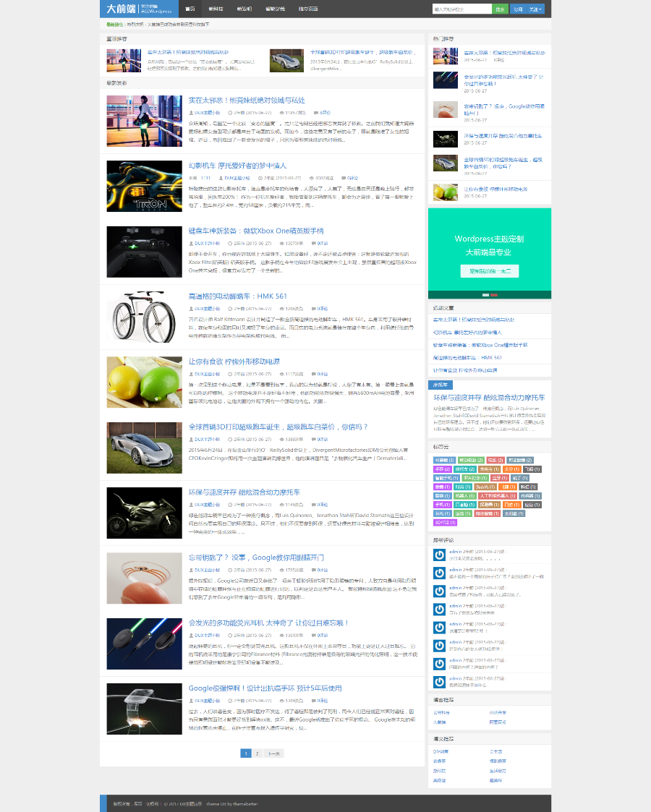Click the 智能手机 (1) tag
Image resolution: width=651 pixels, height=812 pixels.
coord(446,478)
